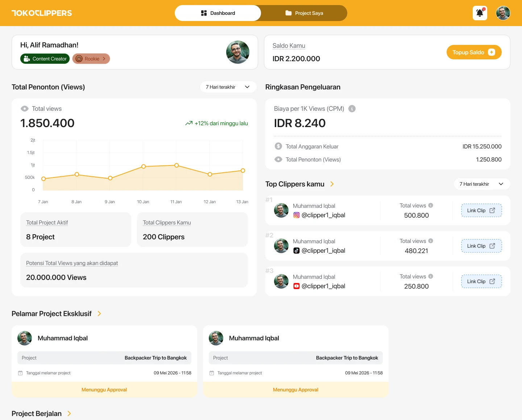Image resolution: width=522 pixels, height=420 pixels.
Task: Click the Content Creator badge
Action: (45, 59)
